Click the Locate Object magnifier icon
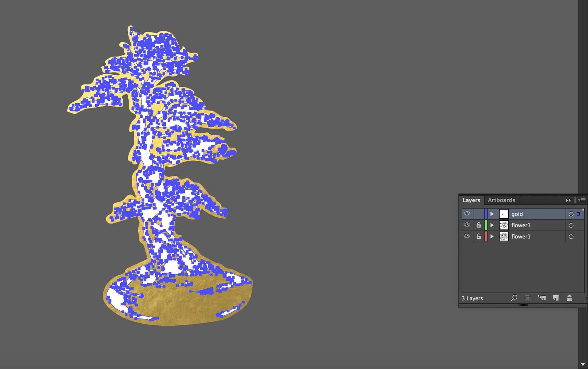The height and width of the screenshot is (369, 588). point(514,298)
